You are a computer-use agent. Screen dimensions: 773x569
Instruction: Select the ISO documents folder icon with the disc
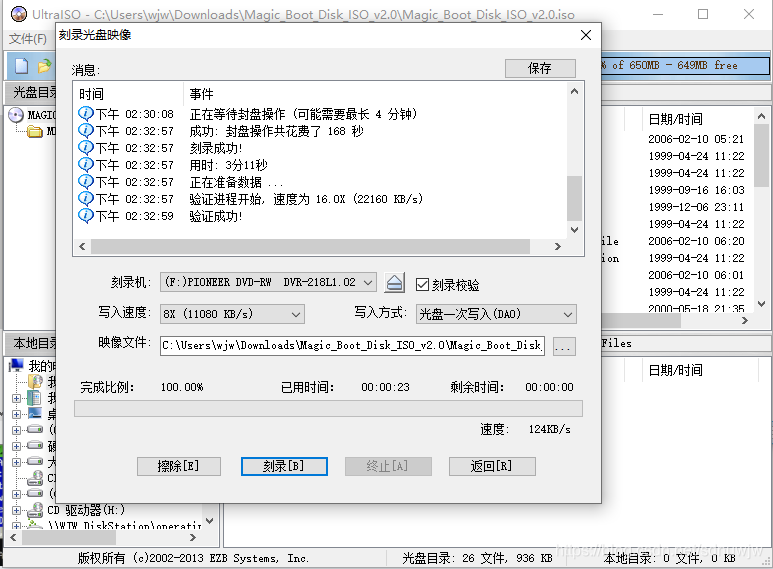tap(35, 381)
